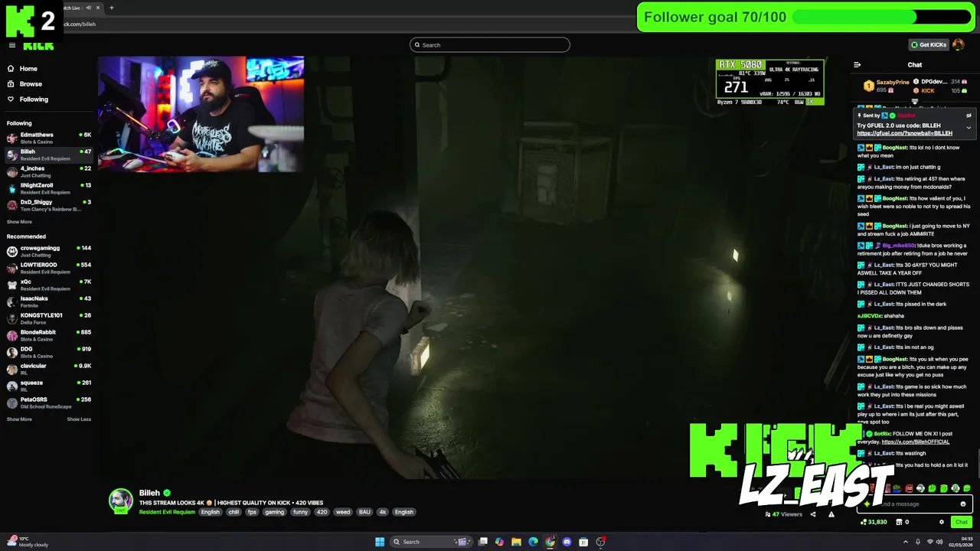Open a new browser tab
Screen dimensions: 980x551
click(111, 8)
